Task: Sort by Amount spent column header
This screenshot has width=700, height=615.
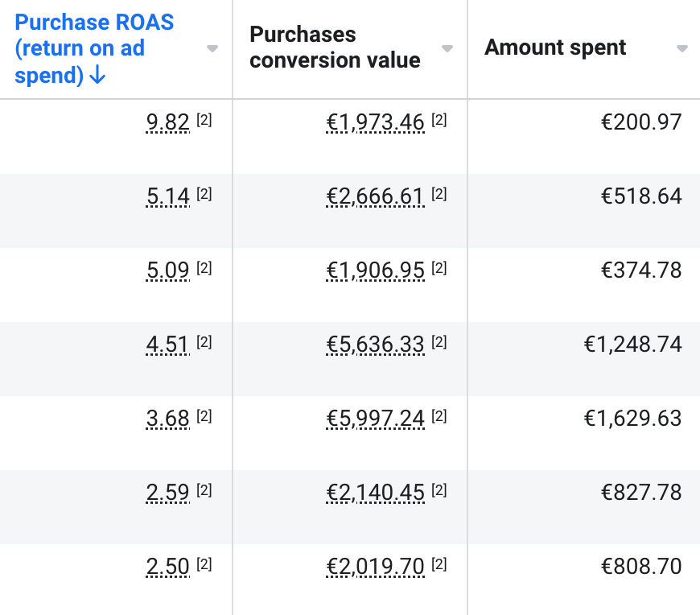Action: pyautogui.click(x=555, y=47)
